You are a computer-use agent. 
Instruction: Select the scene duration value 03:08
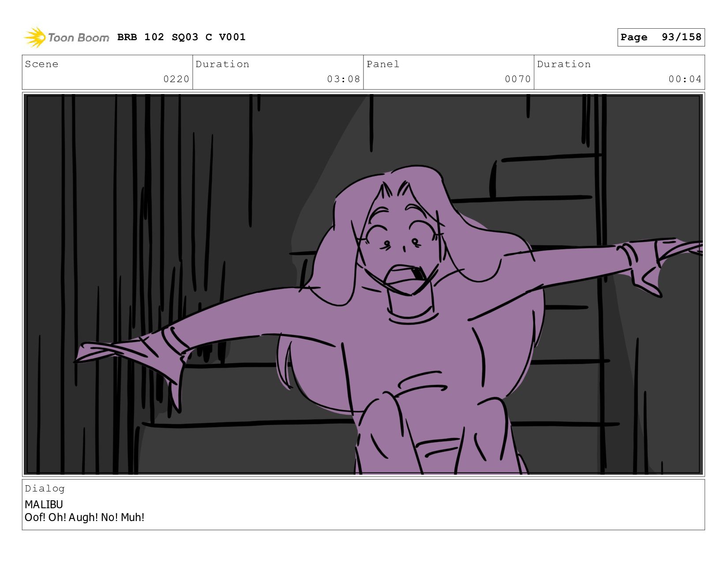[343, 79]
